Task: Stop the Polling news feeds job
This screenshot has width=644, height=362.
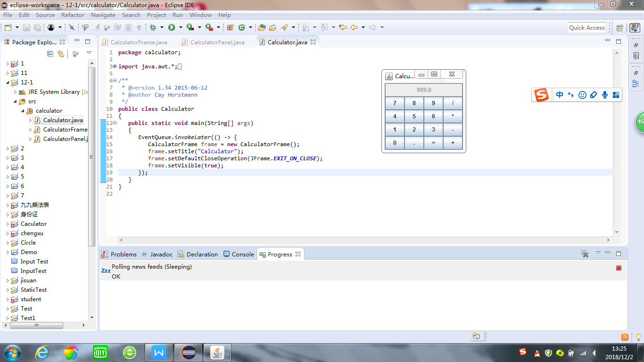Action: [619, 268]
